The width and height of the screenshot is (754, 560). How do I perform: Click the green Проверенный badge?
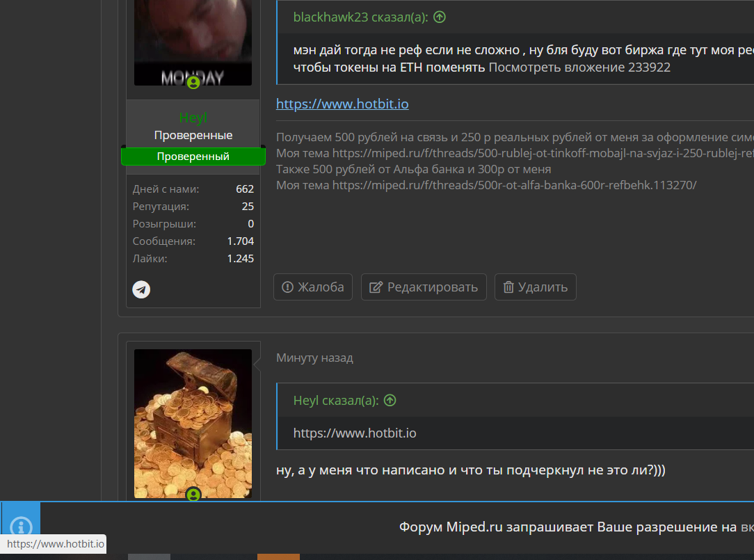[193, 157]
